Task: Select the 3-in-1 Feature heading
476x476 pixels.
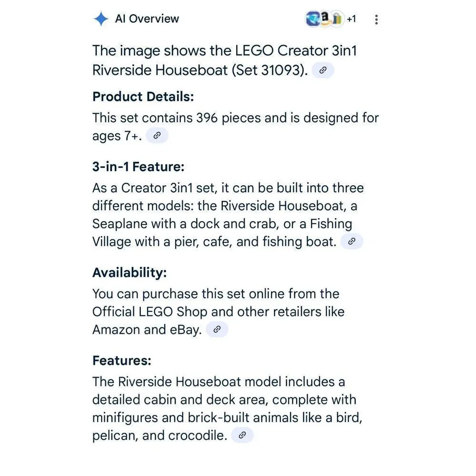Action: click(139, 167)
